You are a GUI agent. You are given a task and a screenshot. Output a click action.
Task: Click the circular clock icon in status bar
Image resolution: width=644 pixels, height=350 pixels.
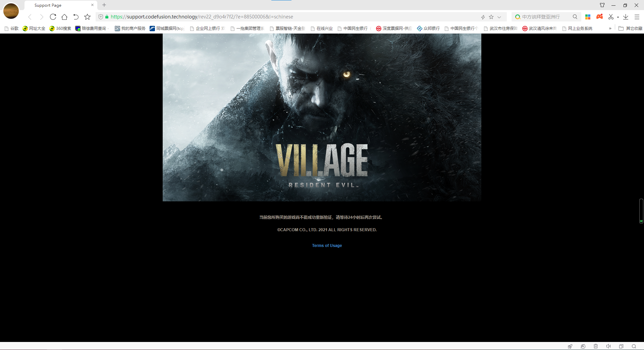click(583, 346)
